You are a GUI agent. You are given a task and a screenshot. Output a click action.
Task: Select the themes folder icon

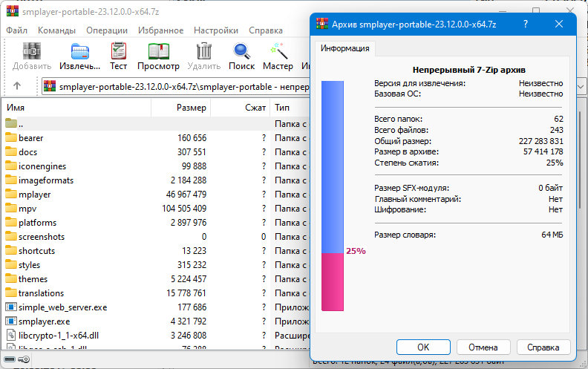[x=11, y=279]
